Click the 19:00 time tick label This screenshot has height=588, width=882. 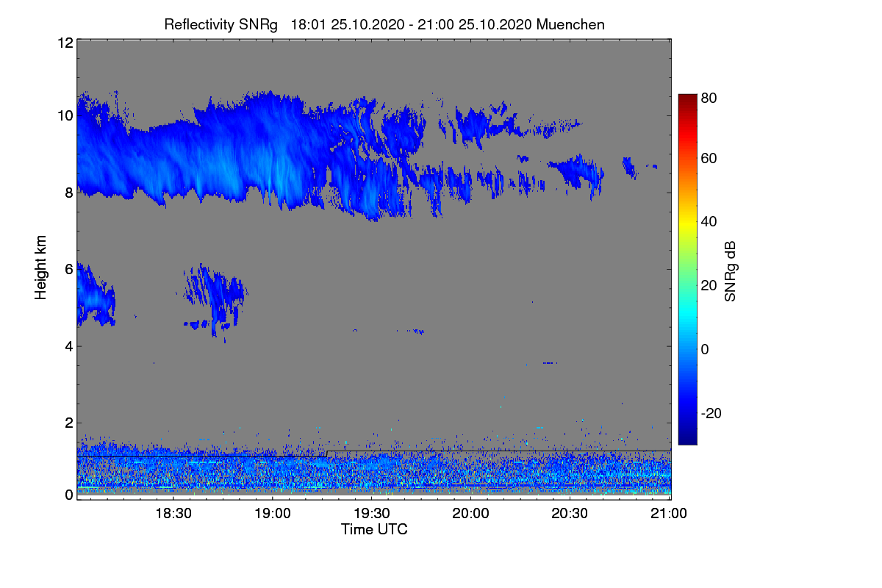coord(273,514)
